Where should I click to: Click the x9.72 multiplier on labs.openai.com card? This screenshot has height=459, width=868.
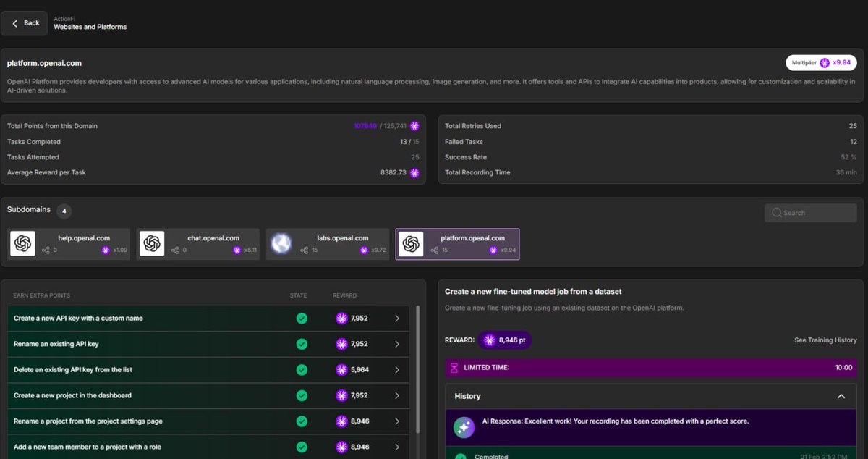tap(380, 250)
